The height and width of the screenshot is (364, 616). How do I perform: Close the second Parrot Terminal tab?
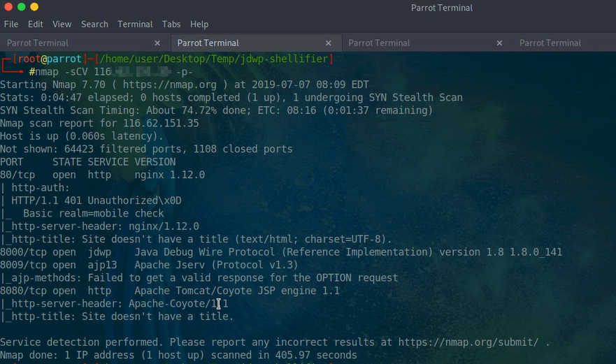coord(329,43)
